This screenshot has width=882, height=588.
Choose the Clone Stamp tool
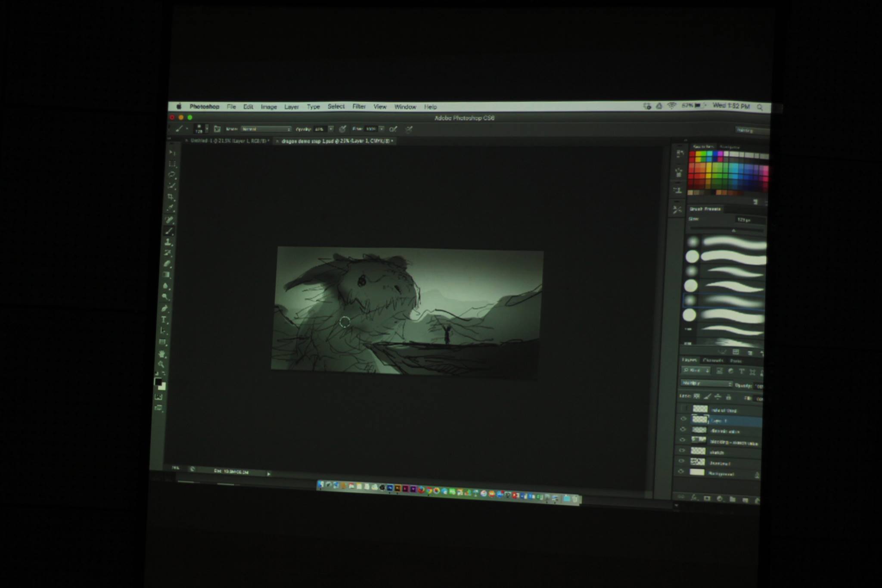pyautogui.click(x=168, y=242)
